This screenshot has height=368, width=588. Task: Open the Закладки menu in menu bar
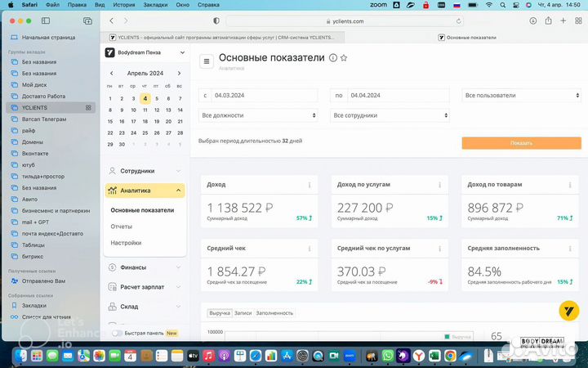pyautogui.click(x=155, y=5)
